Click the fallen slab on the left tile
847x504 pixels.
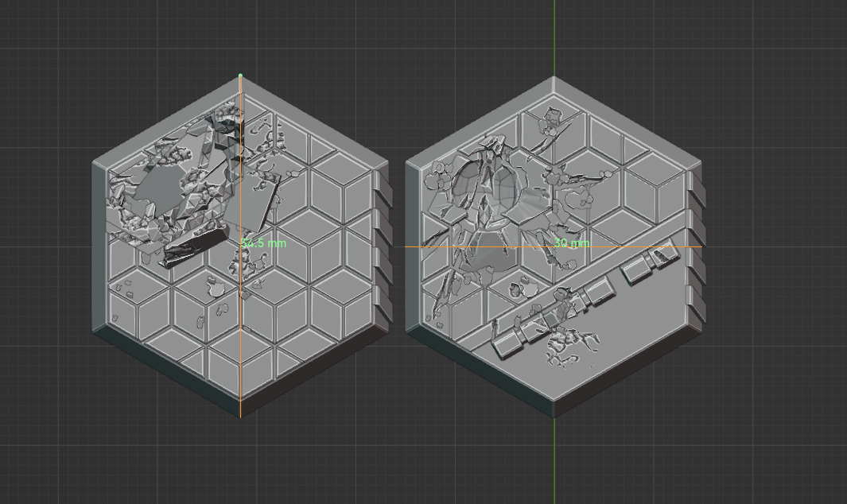coord(195,248)
